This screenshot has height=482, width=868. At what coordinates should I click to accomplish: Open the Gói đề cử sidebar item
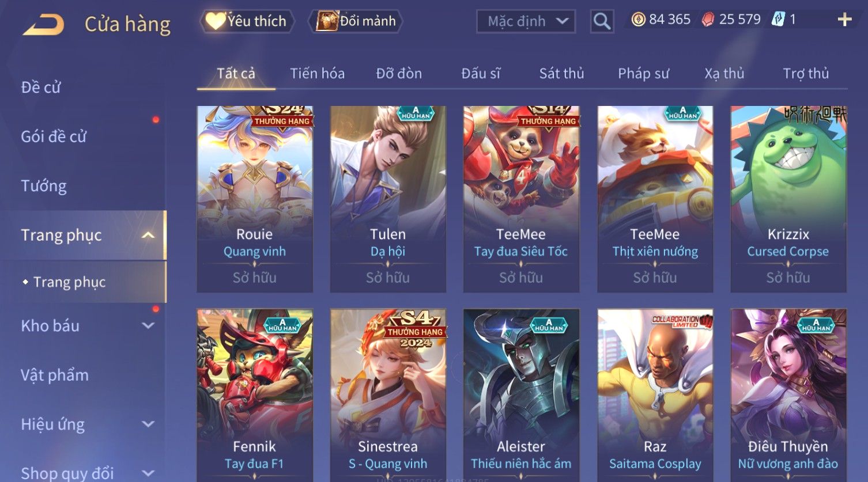click(x=54, y=136)
